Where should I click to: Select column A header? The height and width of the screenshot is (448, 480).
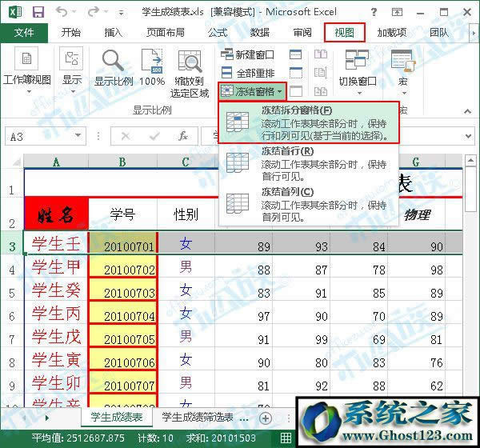coord(56,162)
